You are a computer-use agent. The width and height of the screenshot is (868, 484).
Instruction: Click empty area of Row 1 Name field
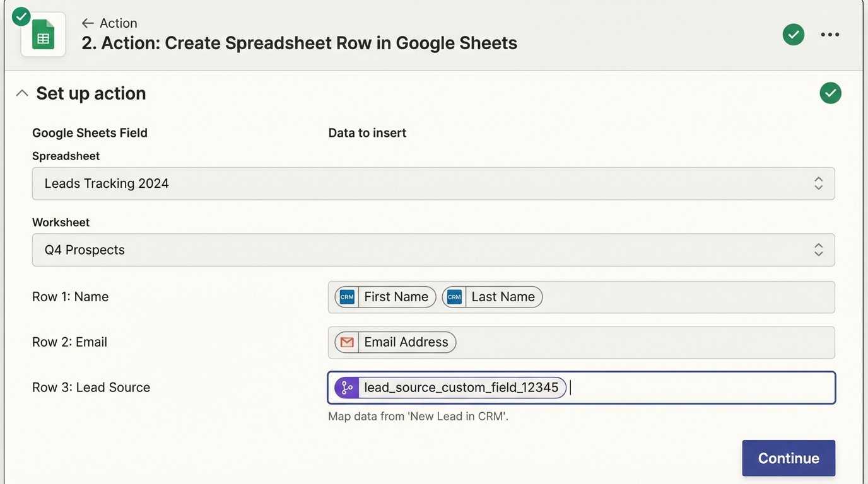pos(688,297)
